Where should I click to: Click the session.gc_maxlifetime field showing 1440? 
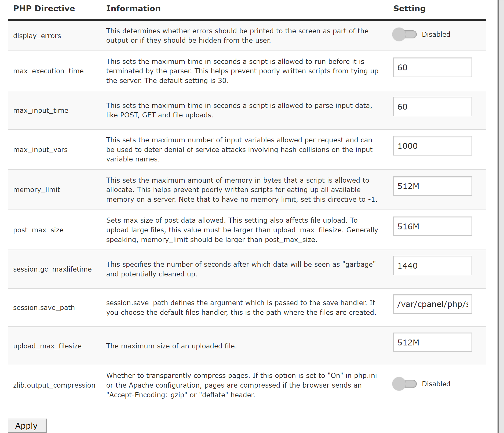click(x=432, y=266)
